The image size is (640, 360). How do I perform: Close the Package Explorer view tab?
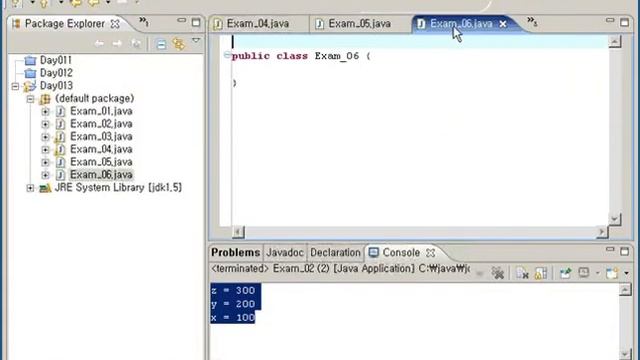(116, 24)
